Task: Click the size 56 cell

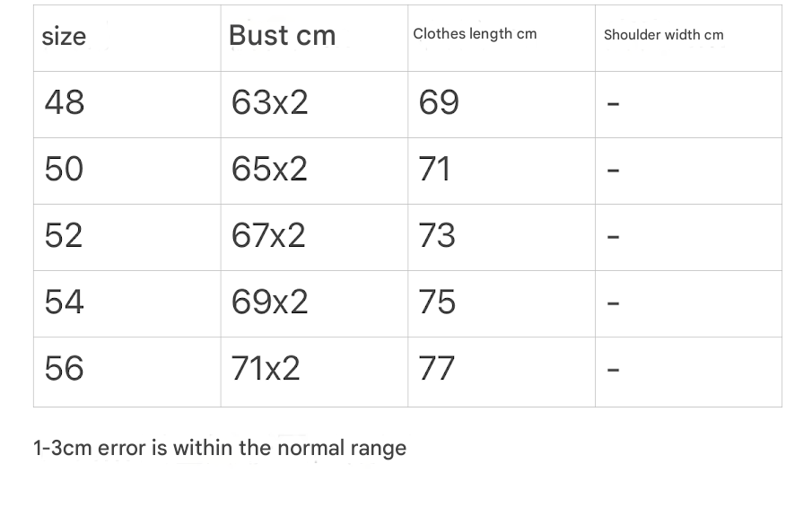Action: [x=64, y=368]
